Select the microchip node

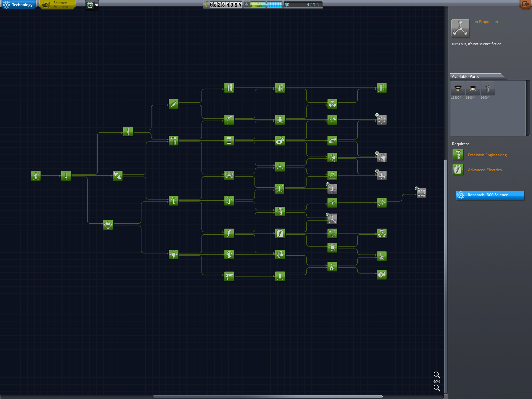click(x=332, y=247)
